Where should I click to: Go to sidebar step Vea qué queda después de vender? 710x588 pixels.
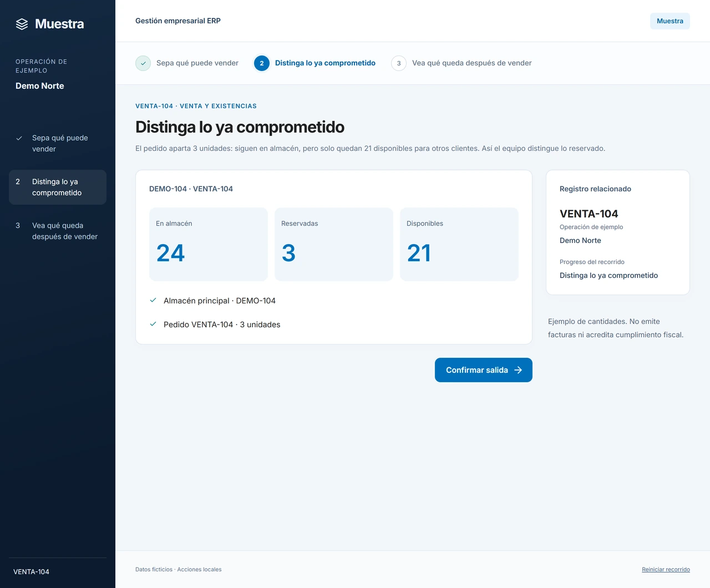coord(58,231)
